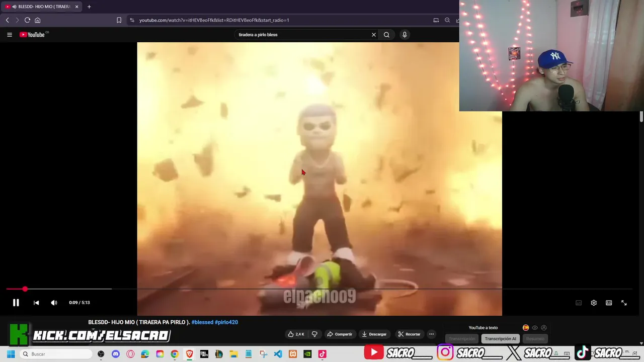Open Call of Duty from taskbar
This screenshot has width=644, height=362.
204,354
